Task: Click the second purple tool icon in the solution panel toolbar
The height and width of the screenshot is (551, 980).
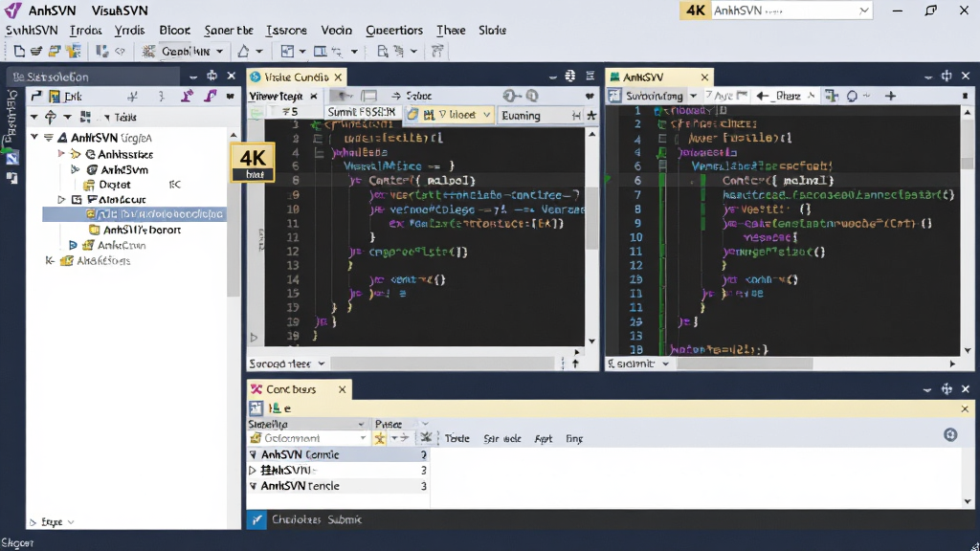Action: point(210,97)
